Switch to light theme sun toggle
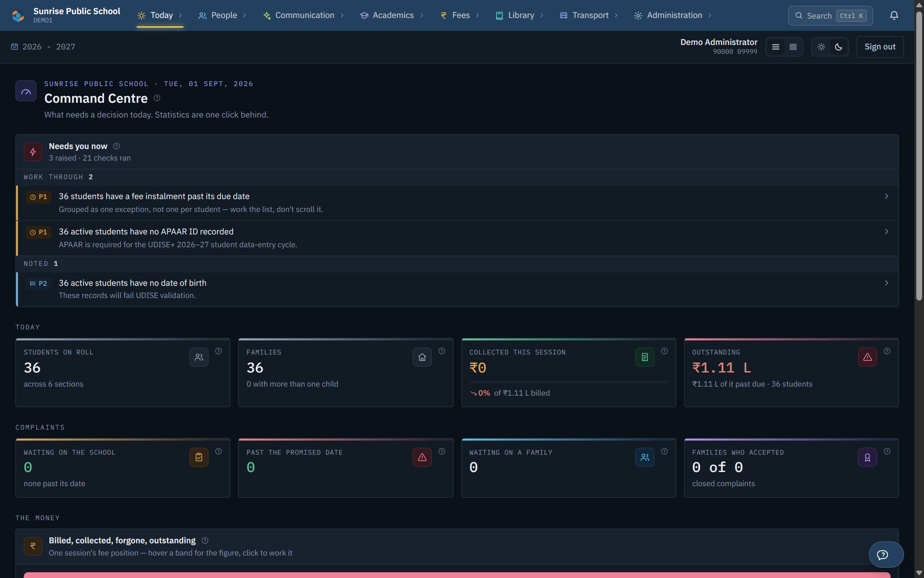 pyautogui.click(x=821, y=47)
